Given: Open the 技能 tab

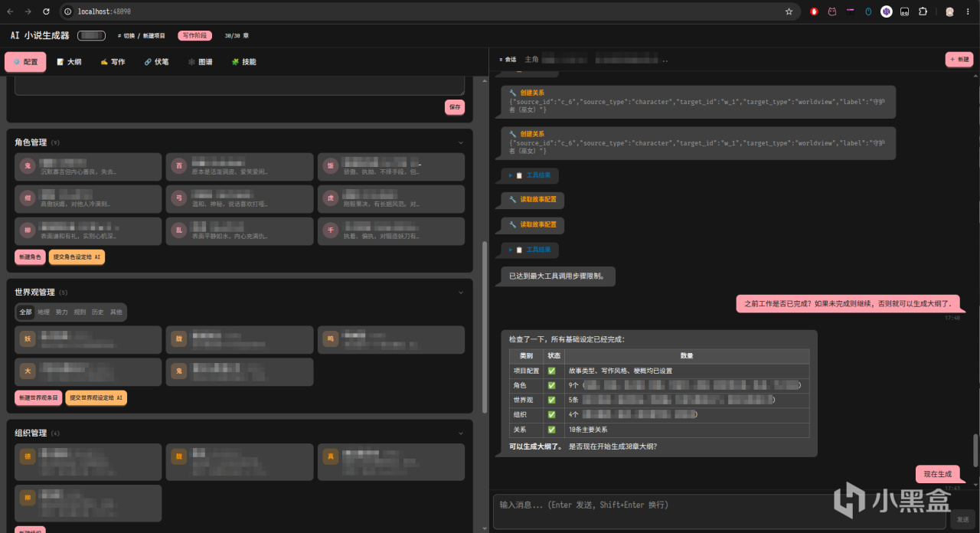Looking at the screenshot, I should [243, 62].
